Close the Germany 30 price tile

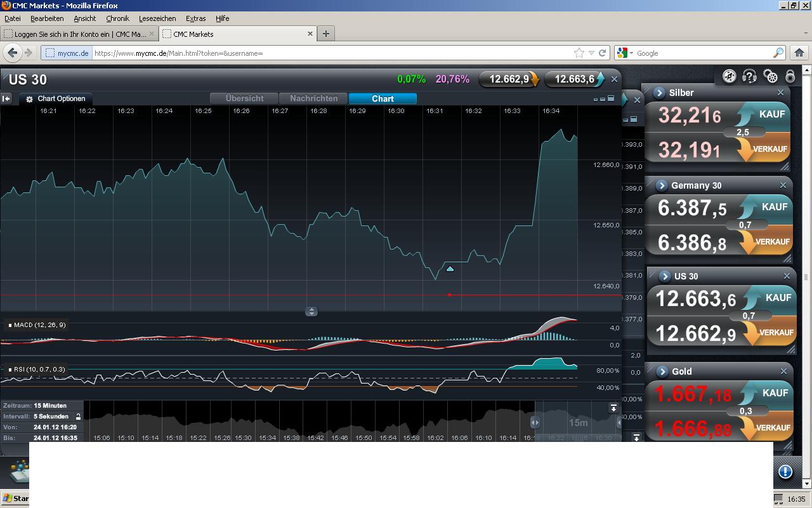(x=783, y=185)
